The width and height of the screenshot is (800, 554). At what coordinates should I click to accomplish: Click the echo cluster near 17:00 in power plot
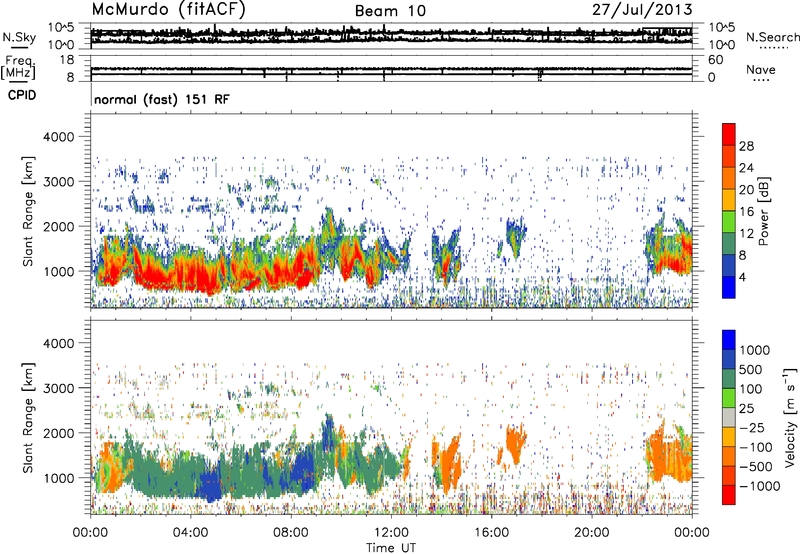[x=515, y=236]
